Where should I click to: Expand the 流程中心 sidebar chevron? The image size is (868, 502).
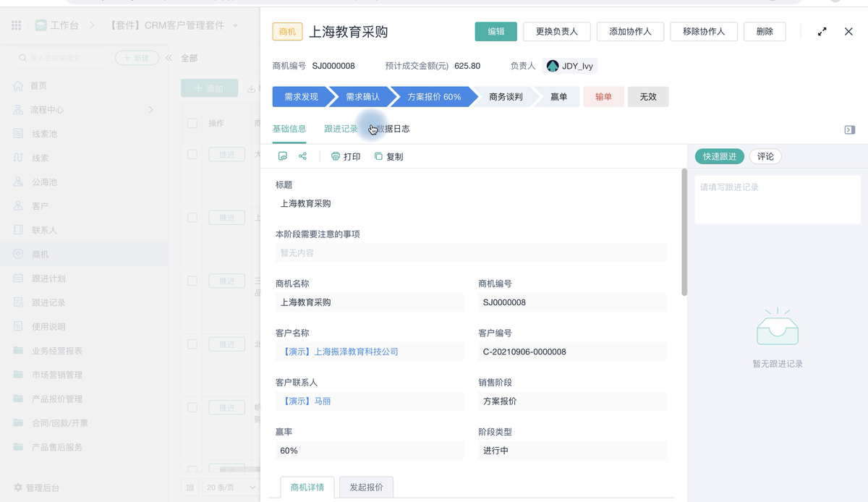[150, 110]
